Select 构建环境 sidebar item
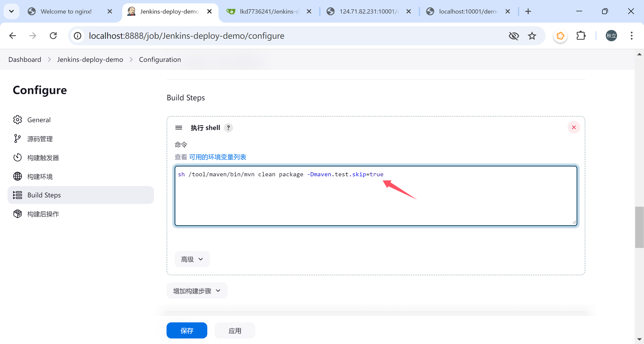Viewport: 644px width, 344px height. click(40, 177)
